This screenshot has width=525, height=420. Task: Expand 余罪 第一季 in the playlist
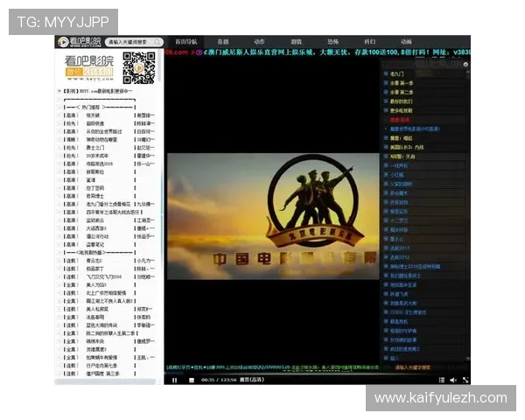(386, 83)
